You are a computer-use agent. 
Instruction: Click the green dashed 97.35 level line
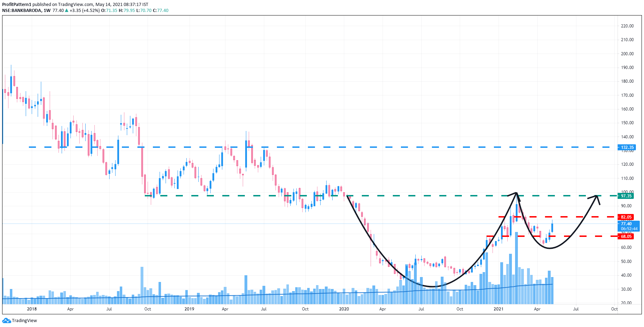381,196
